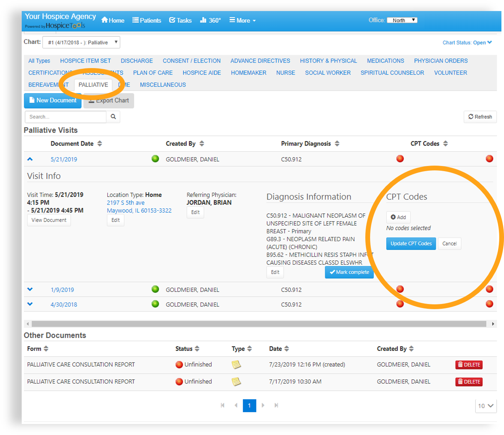Click the search magnifier icon

(x=113, y=117)
